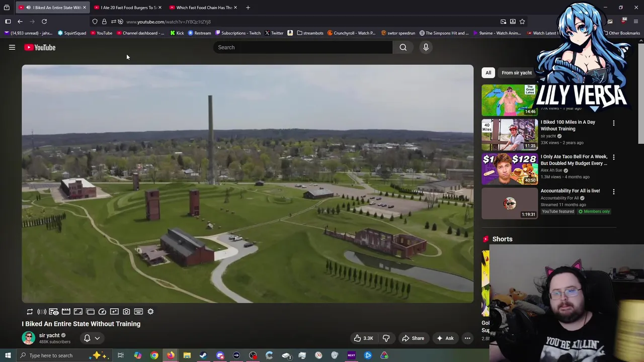Open File Explorer from taskbar
This screenshot has height=362, width=644.
tap(187, 355)
